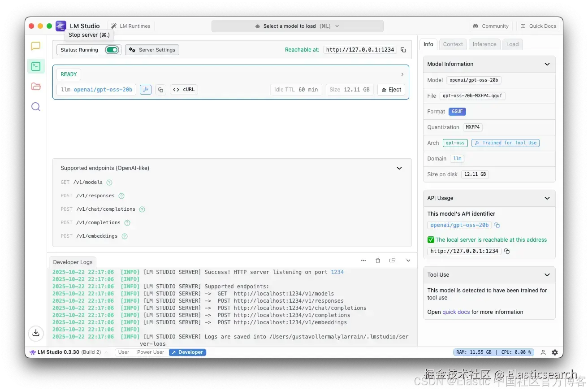Click port 1234 link in logs
The image size is (588, 391).
pyautogui.click(x=337, y=272)
